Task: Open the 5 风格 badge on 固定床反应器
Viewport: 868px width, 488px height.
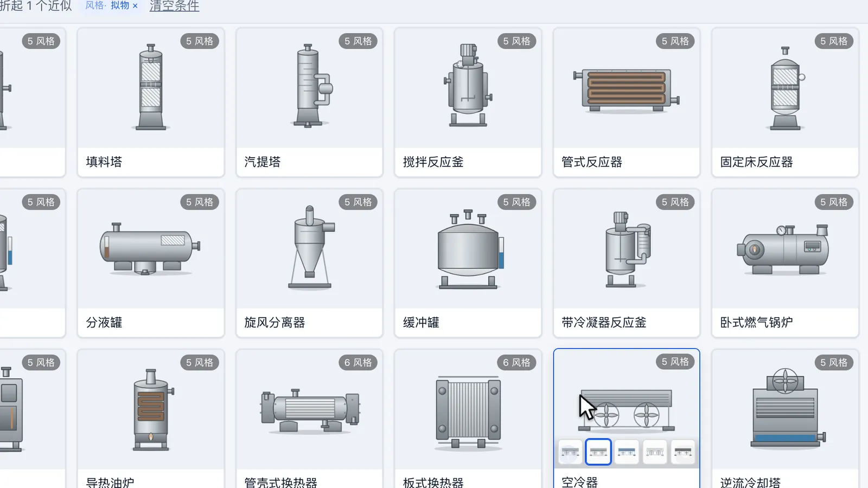Action: pyautogui.click(x=834, y=41)
